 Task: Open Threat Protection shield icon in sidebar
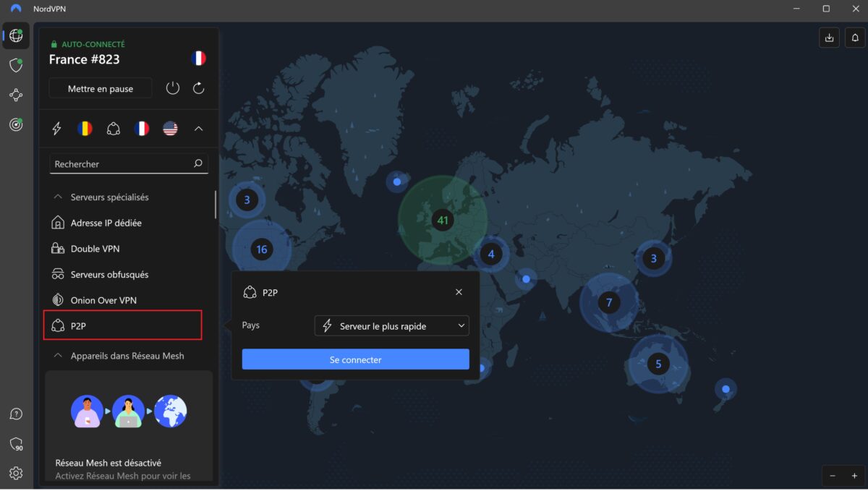click(x=16, y=65)
